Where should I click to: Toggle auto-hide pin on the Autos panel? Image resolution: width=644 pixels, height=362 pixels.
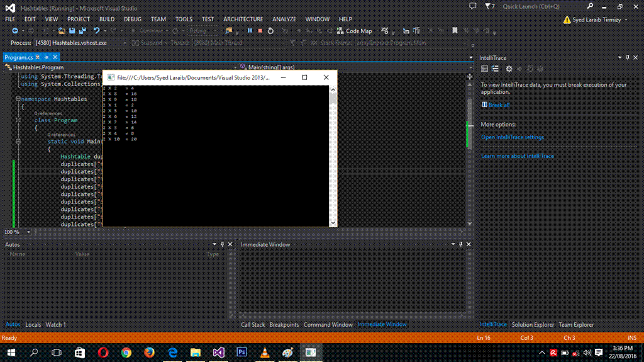(221, 244)
